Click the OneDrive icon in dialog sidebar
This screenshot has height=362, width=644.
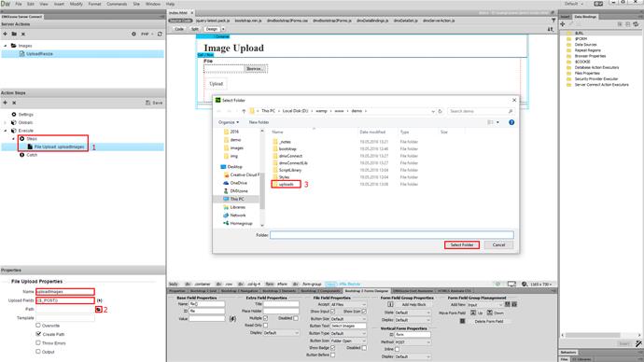click(x=226, y=183)
